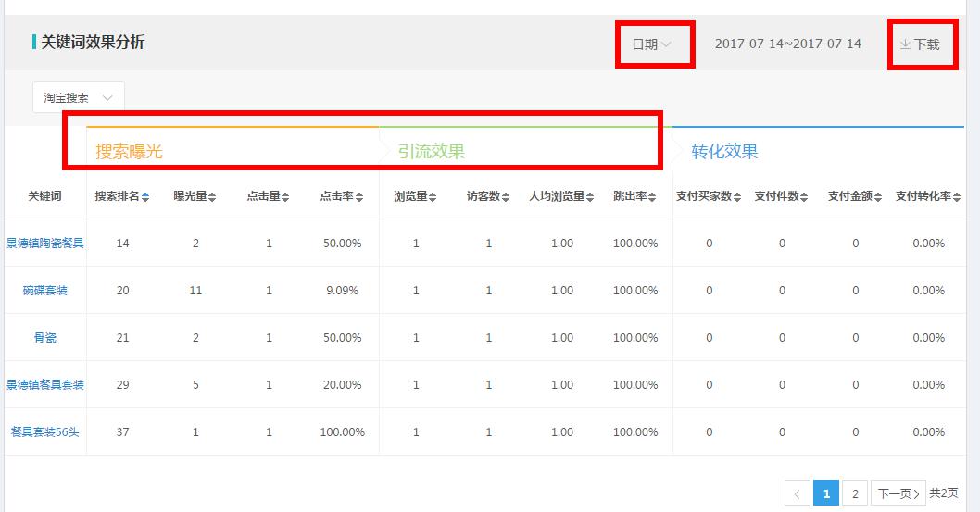Screen dimensions: 980x512
Task: Select the 转化效果 section tab
Action: [x=724, y=152]
